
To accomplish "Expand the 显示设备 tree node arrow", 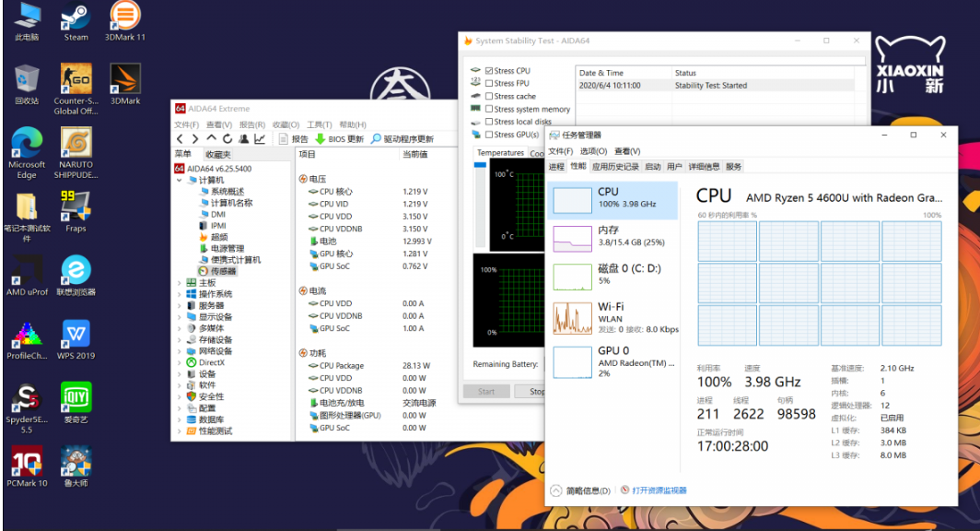I will (180, 317).
